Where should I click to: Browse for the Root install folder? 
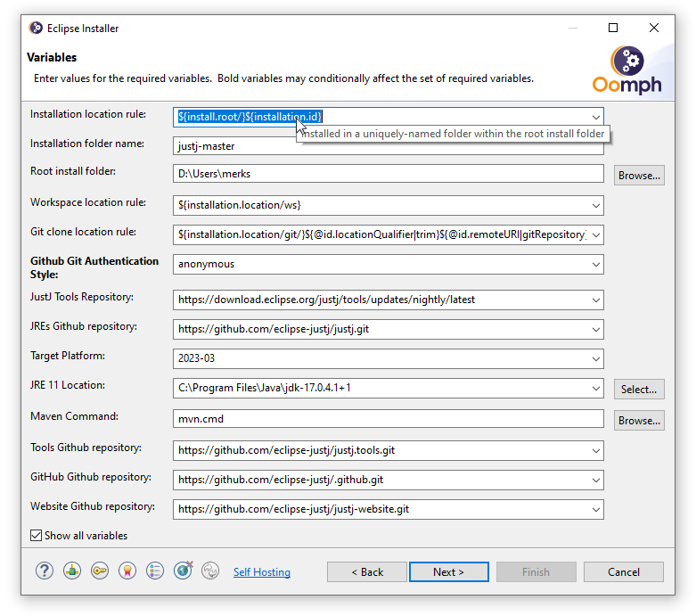(639, 176)
